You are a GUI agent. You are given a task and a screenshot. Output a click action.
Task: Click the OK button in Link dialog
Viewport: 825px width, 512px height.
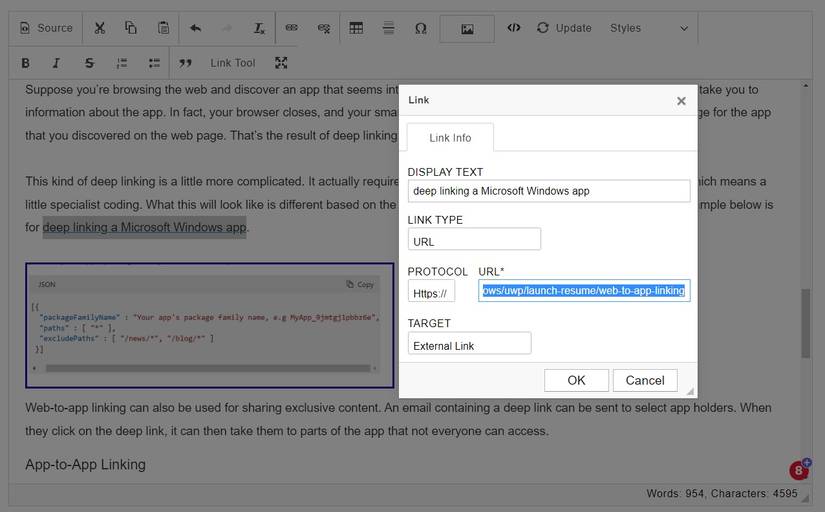pos(576,380)
